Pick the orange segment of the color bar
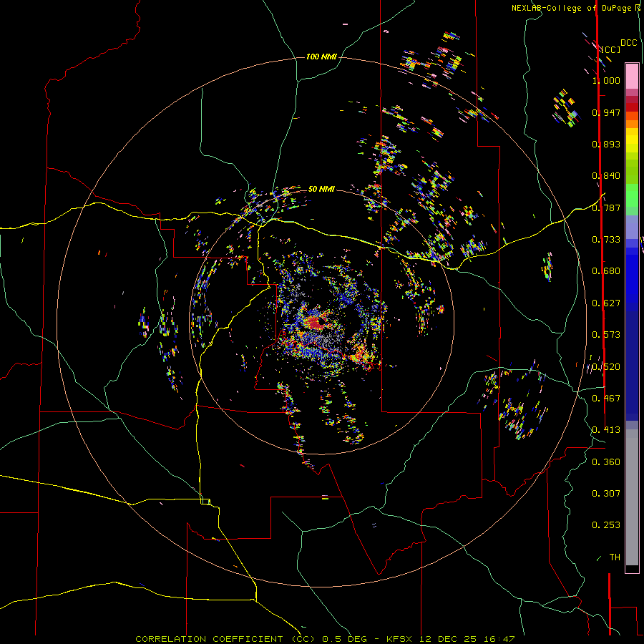This screenshot has height=644, width=644. [x=632, y=124]
